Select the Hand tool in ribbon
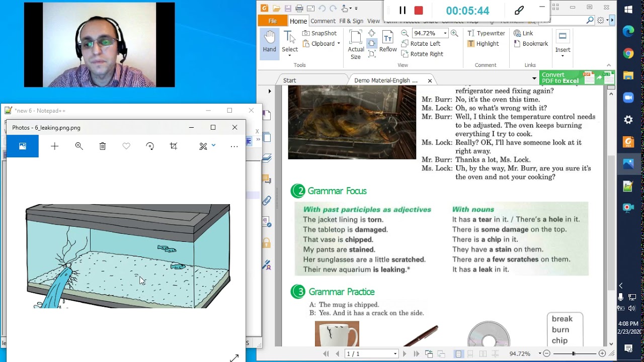Screen dimensions: 644x362 269,42
